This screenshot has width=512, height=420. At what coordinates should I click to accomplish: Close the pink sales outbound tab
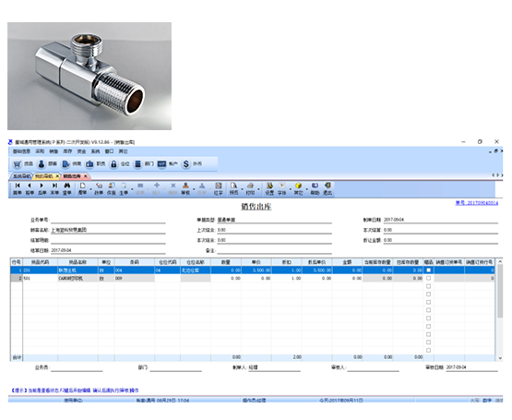tap(86, 176)
